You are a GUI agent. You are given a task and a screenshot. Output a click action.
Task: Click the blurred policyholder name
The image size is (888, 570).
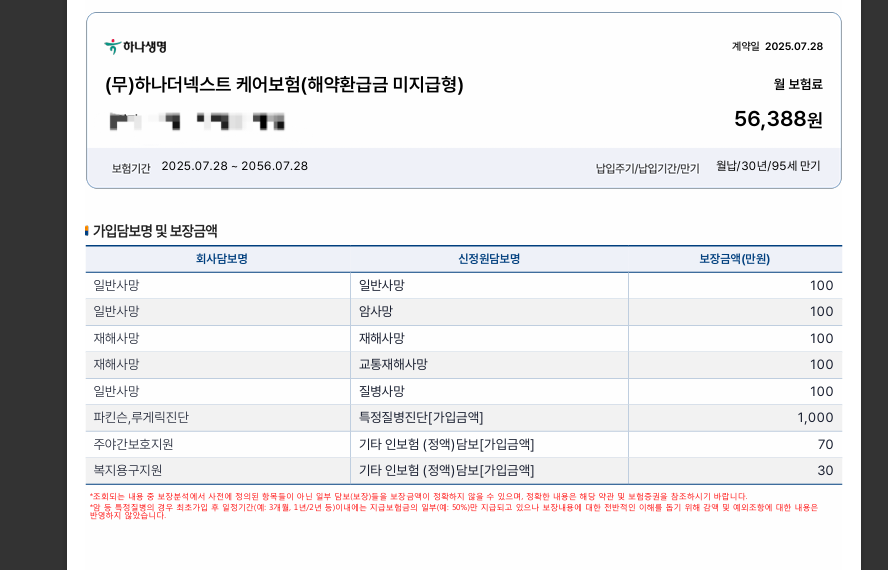coord(197,123)
